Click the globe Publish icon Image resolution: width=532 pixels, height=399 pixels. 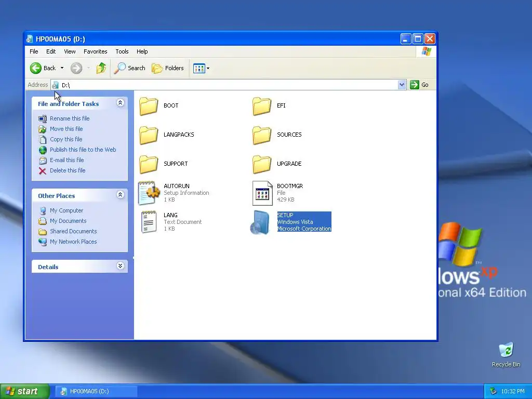coord(43,150)
